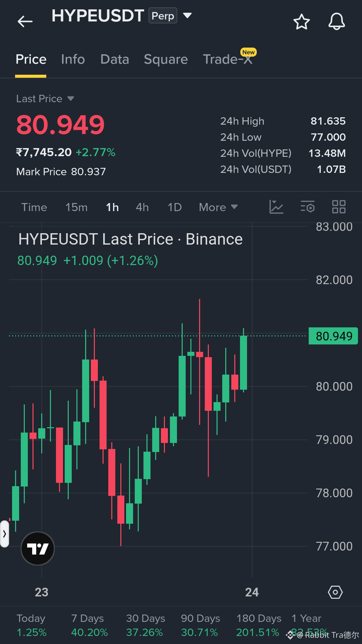
Task: Tap the HYPEUSDT Last Price · Binance chart title
Action: click(130, 239)
